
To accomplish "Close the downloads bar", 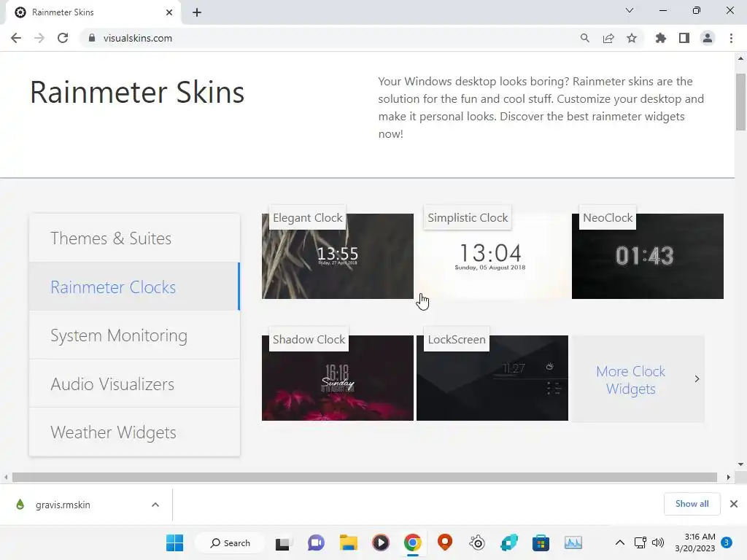I will [x=734, y=504].
